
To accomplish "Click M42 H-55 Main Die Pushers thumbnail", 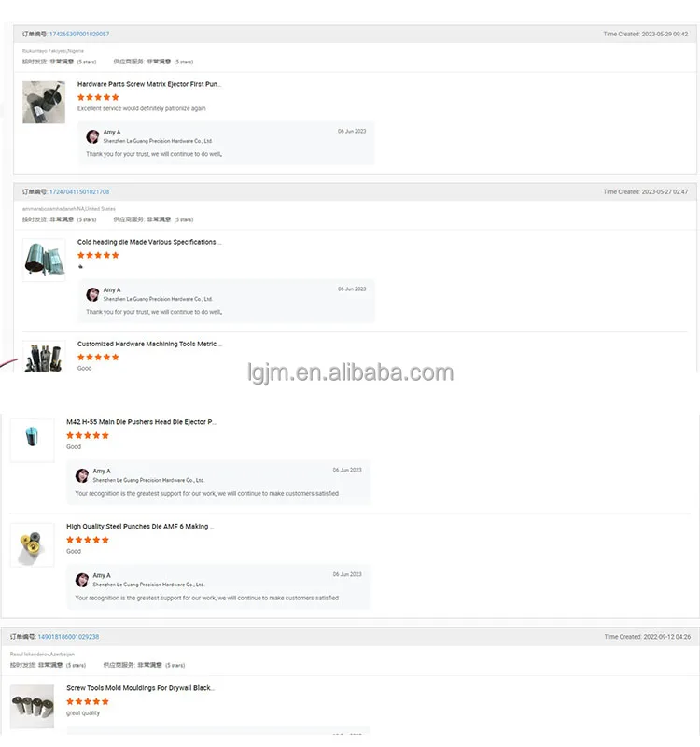I will pyautogui.click(x=32, y=440).
